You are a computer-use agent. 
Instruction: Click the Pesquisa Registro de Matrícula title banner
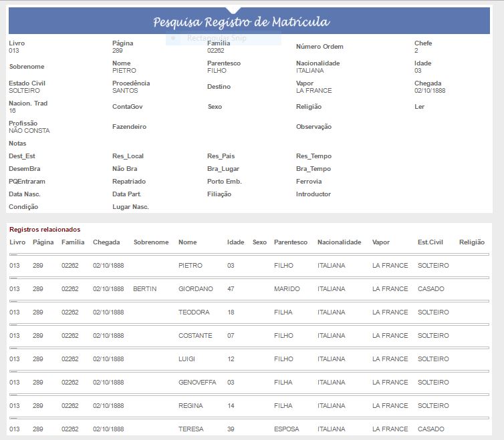(241, 22)
